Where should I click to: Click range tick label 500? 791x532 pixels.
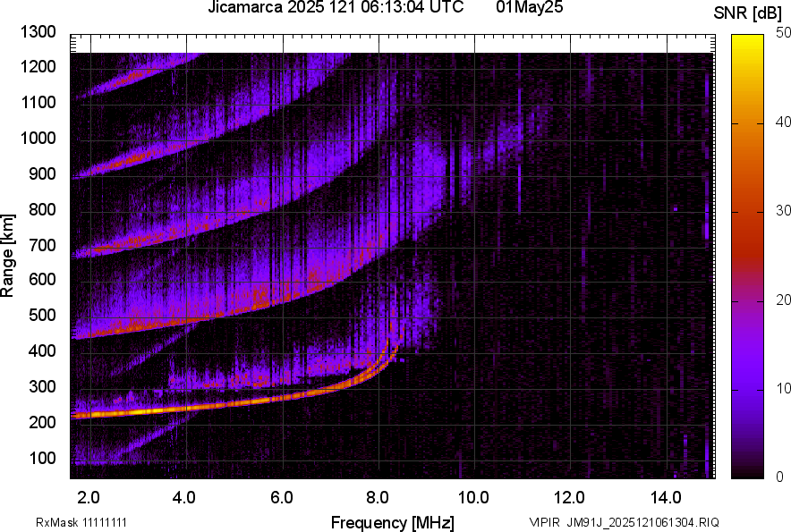[42, 315]
